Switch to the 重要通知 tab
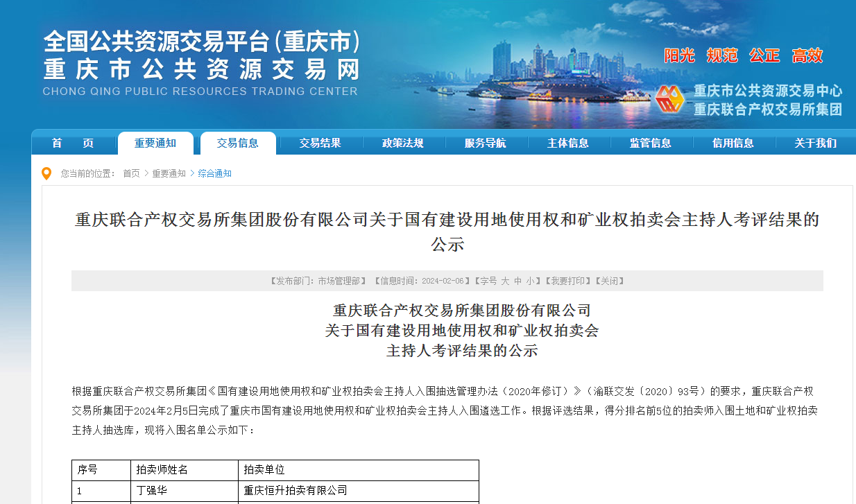856x504 pixels. pos(155,144)
